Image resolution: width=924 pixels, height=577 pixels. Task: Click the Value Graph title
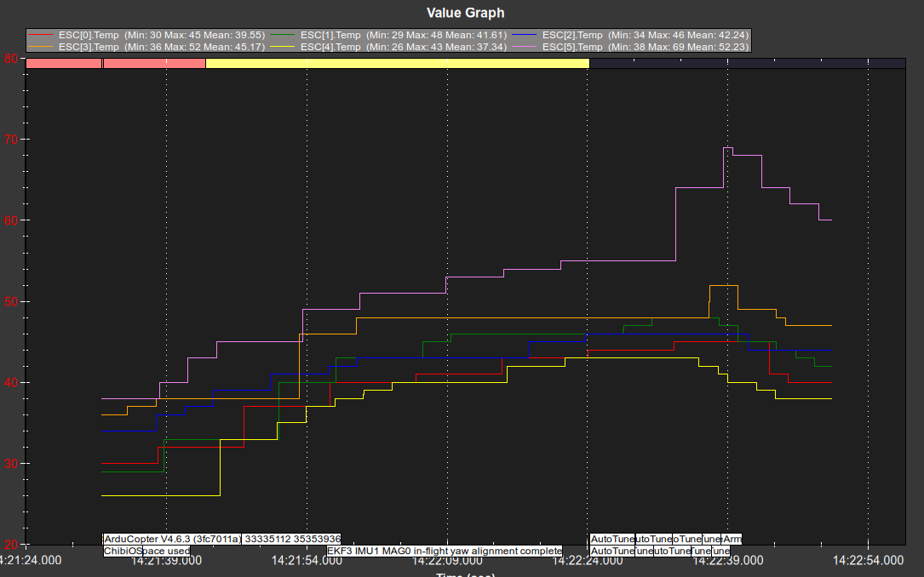(465, 13)
